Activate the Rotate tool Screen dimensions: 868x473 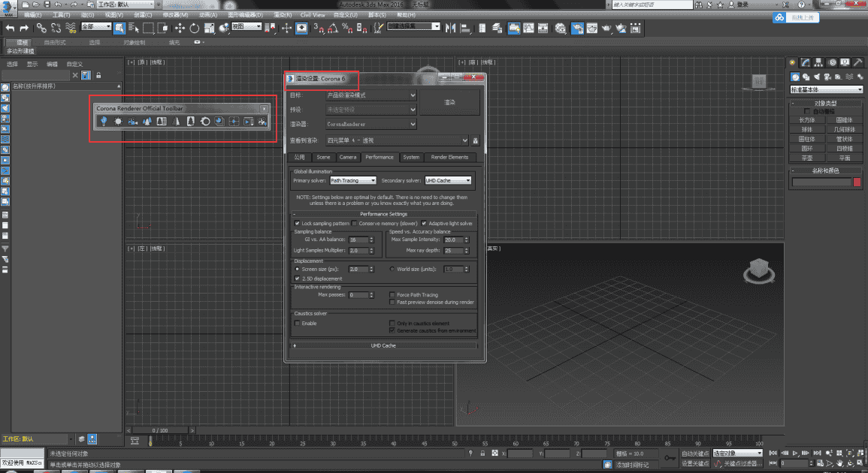[x=195, y=28]
